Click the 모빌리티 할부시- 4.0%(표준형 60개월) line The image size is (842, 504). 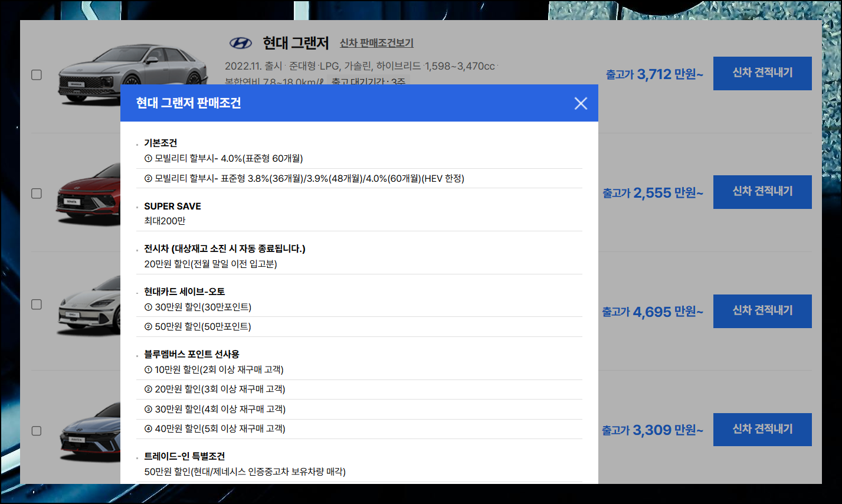(x=224, y=158)
